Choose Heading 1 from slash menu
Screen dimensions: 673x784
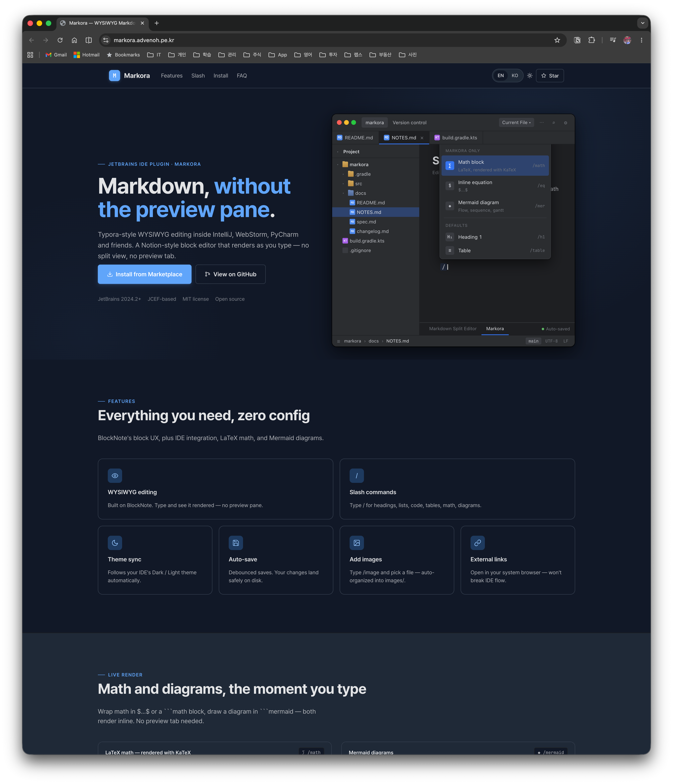pos(495,237)
